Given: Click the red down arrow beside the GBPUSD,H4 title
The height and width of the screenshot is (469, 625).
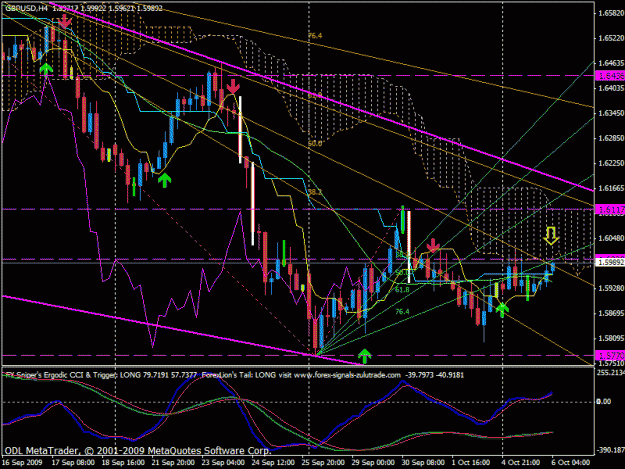Looking at the screenshot, I should [65, 21].
